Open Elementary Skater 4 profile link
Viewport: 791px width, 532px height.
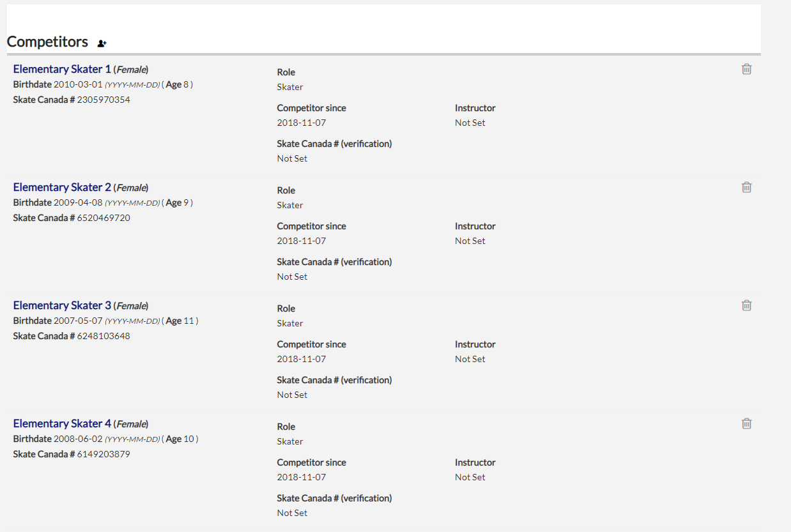pyautogui.click(x=62, y=423)
